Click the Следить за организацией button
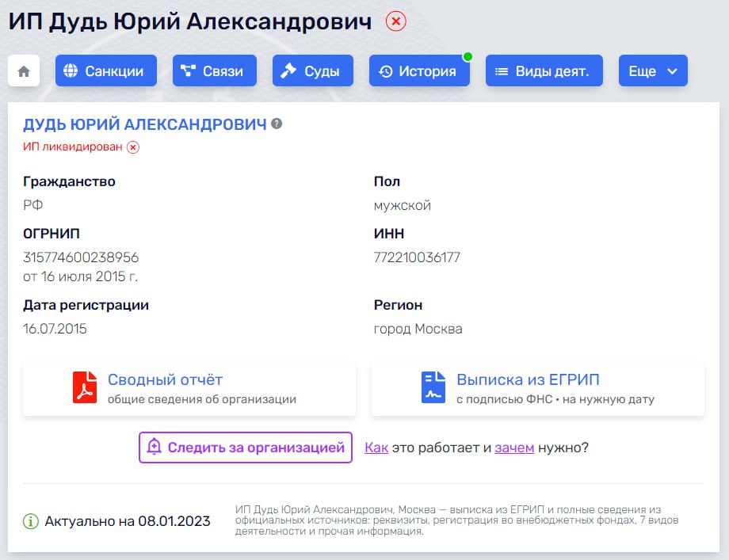Image resolution: width=729 pixels, height=560 pixels. 246,448
